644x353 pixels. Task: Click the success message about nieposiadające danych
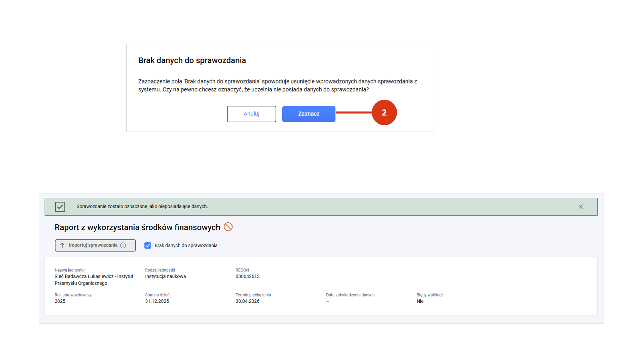[142, 206]
